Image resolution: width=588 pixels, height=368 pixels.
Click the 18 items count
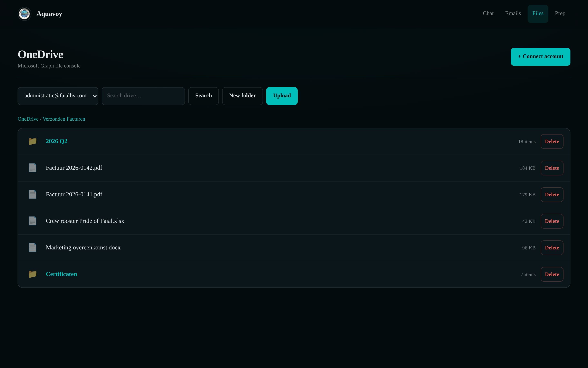click(527, 142)
